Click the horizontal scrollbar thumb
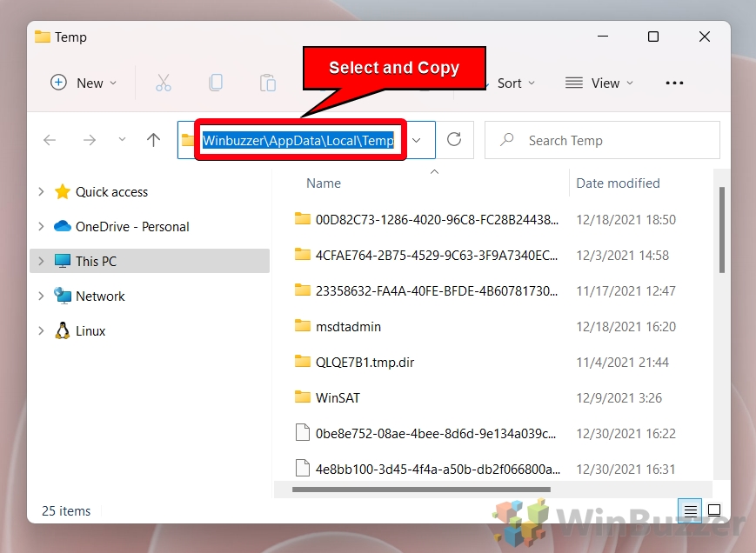 coord(421,489)
